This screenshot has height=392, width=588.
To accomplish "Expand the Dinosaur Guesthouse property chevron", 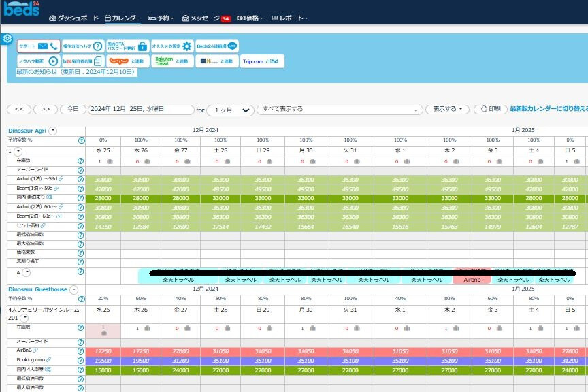I will [74, 290].
